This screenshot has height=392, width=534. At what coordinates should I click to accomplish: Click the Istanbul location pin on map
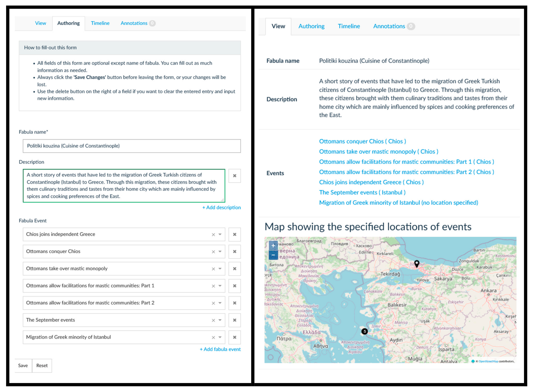pos(417,263)
